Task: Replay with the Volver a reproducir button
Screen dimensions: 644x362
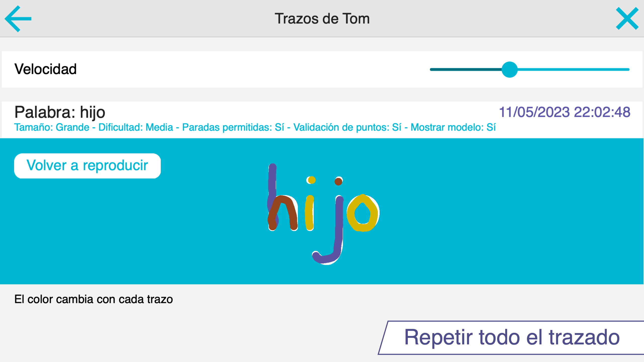Action: pyautogui.click(x=87, y=166)
